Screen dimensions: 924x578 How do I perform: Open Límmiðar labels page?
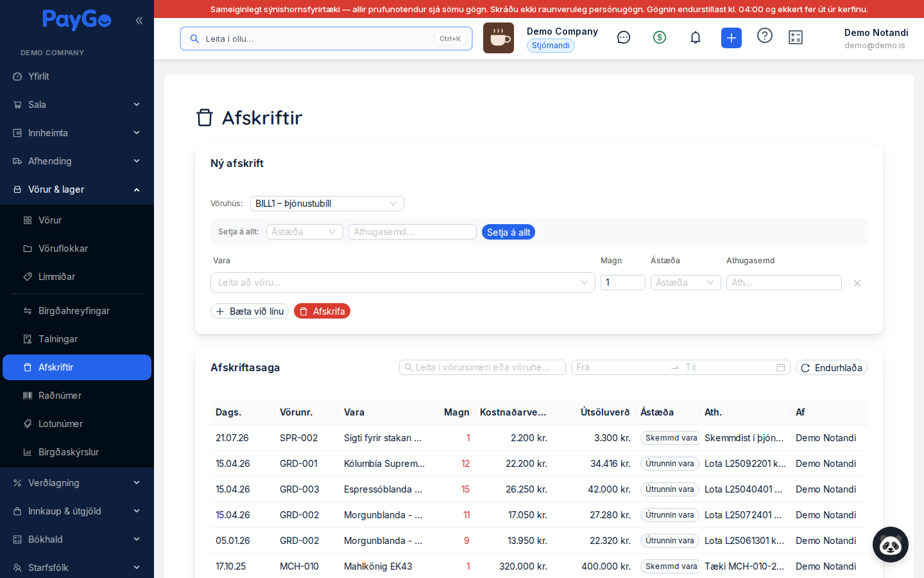tap(77, 277)
